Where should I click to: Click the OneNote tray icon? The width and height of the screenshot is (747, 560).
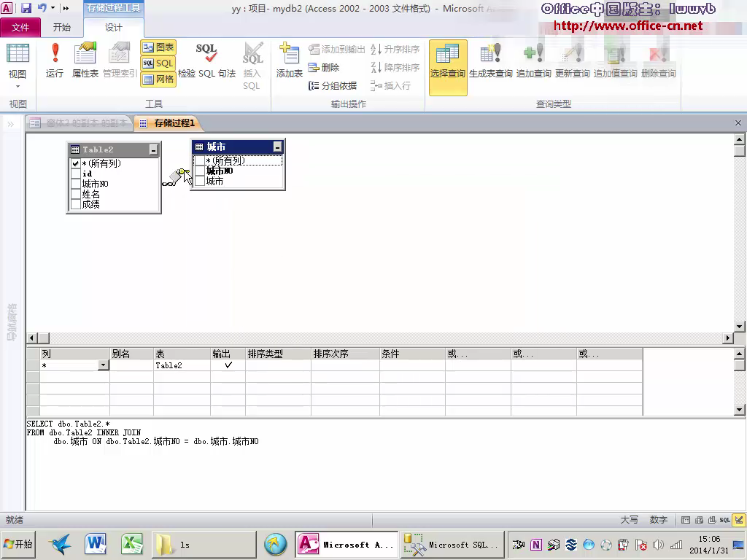point(536,545)
